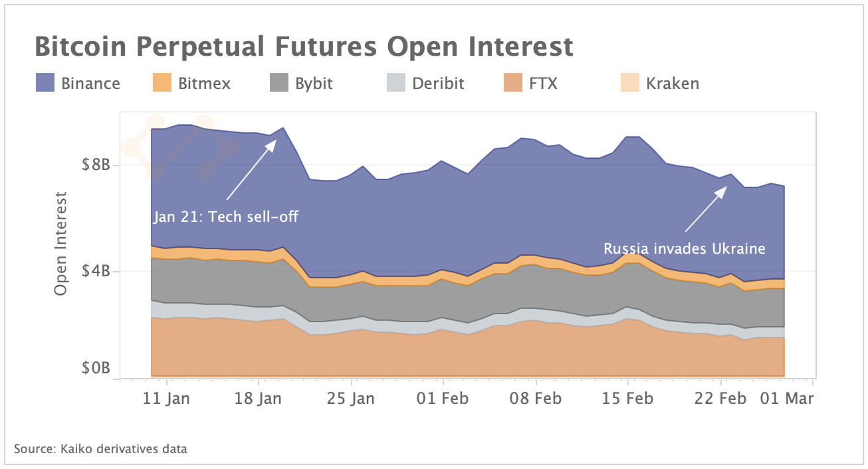The height and width of the screenshot is (469, 868).
Task: Click the FTX legend color swatch
Action: coord(513,83)
